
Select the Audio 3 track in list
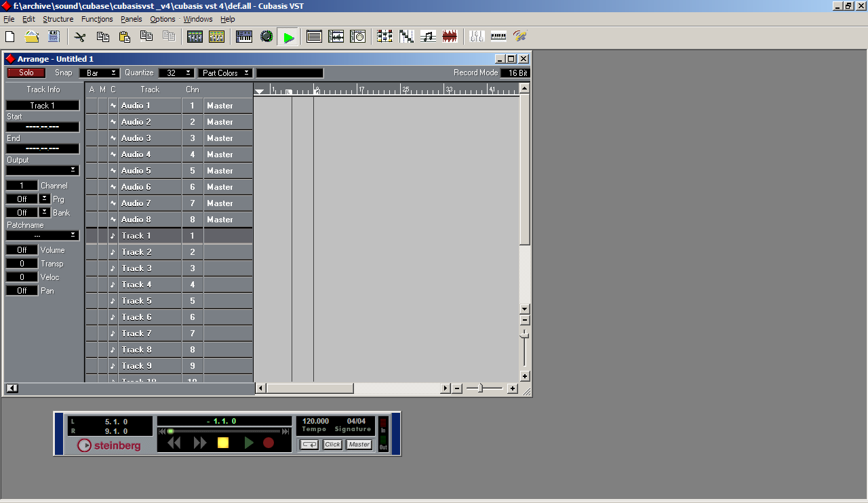pyautogui.click(x=149, y=138)
